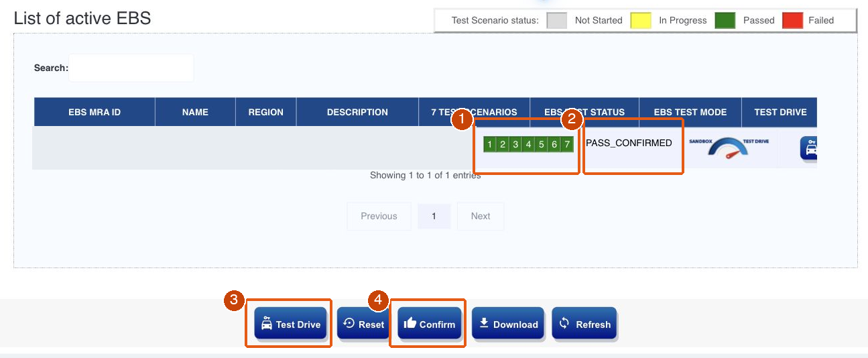Click the PASS_CONFIRMED status cell
The image size is (868, 358).
[629, 143]
